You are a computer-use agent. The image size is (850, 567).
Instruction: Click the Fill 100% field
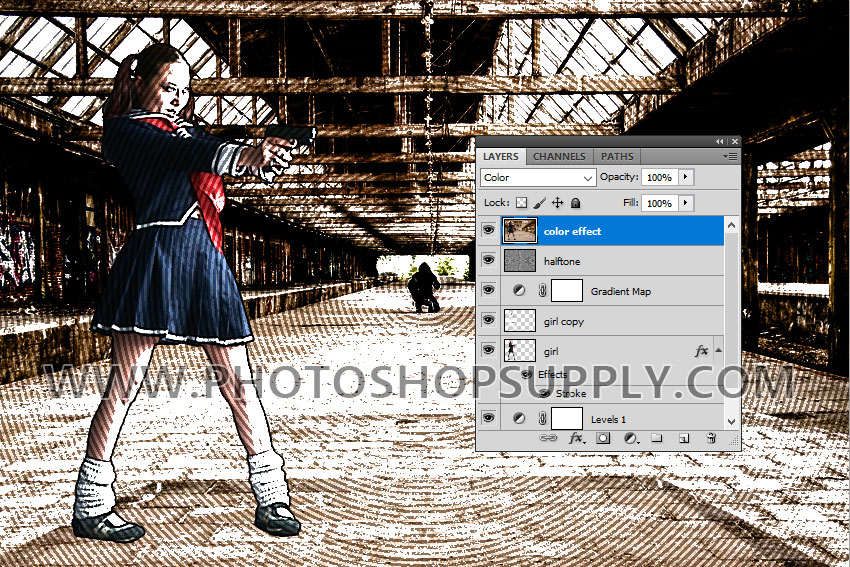click(659, 203)
